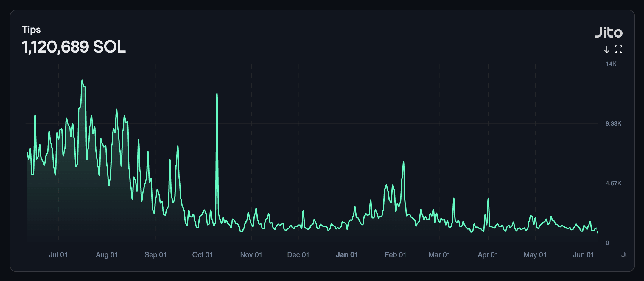This screenshot has height=281, width=644.
Task: Click the 'Jul 01' axis label
Action: point(58,255)
